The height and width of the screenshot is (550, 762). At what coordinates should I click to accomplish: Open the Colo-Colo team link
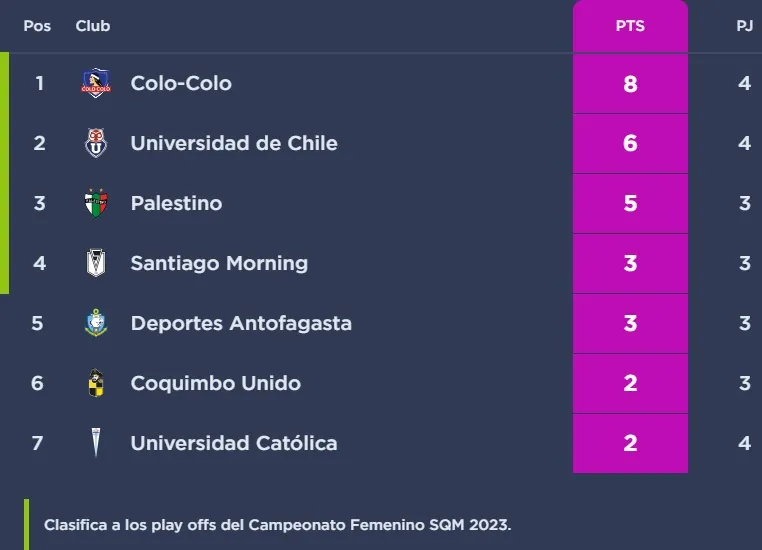pyautogui.click(x=181, y=83)
